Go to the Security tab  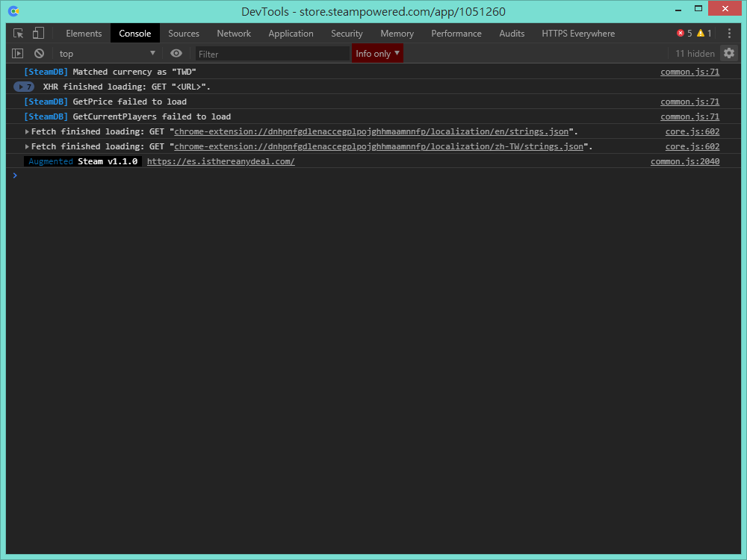click(x=347, y=34)
